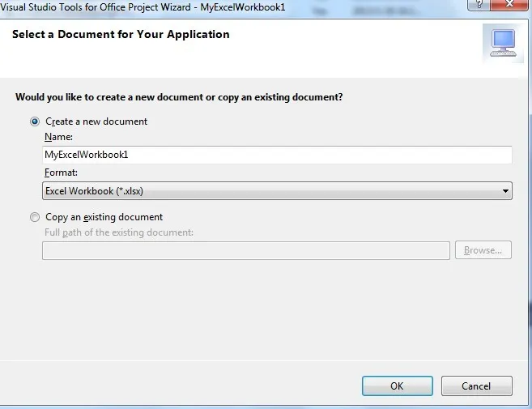Image resolution: width=532 pixels, height=409 pixels.
Task: Click 'Full path of the existing document' label
Action: (119, 233)
